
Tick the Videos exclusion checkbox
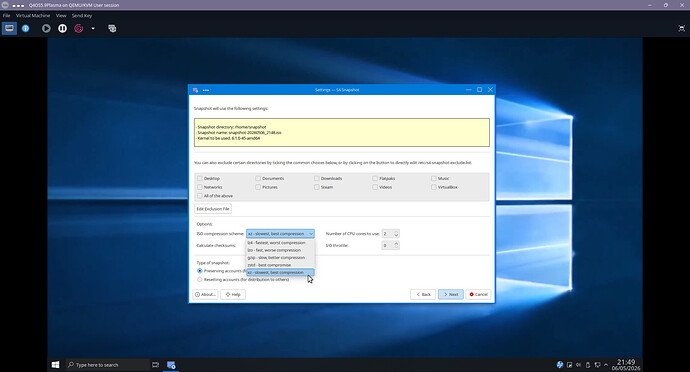click(375, 187)
